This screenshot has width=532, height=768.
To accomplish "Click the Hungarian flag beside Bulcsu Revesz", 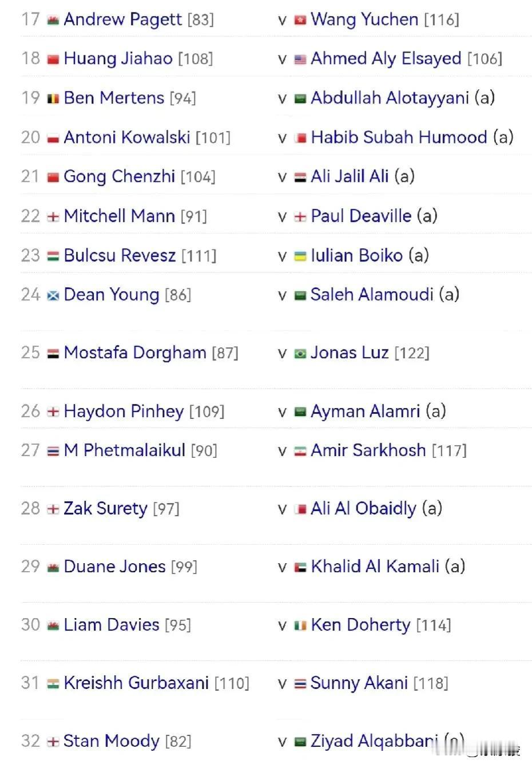I will (x=53, y=256).
